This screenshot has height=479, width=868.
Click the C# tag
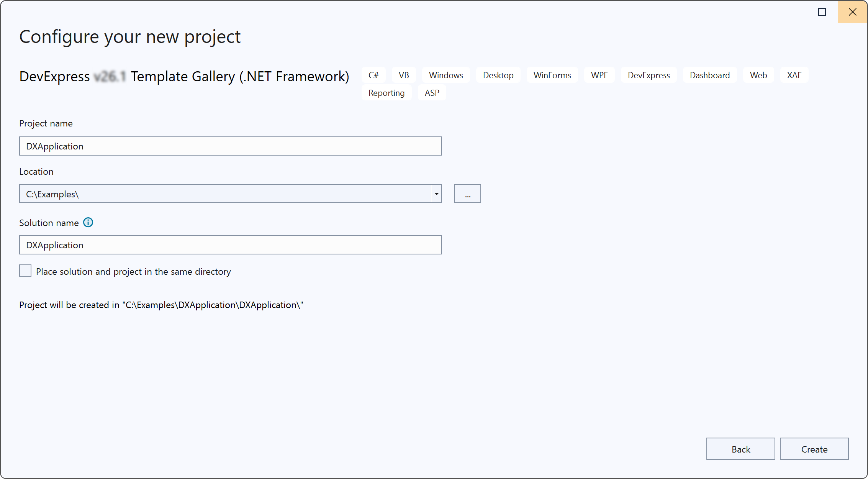tap(373, 75)
